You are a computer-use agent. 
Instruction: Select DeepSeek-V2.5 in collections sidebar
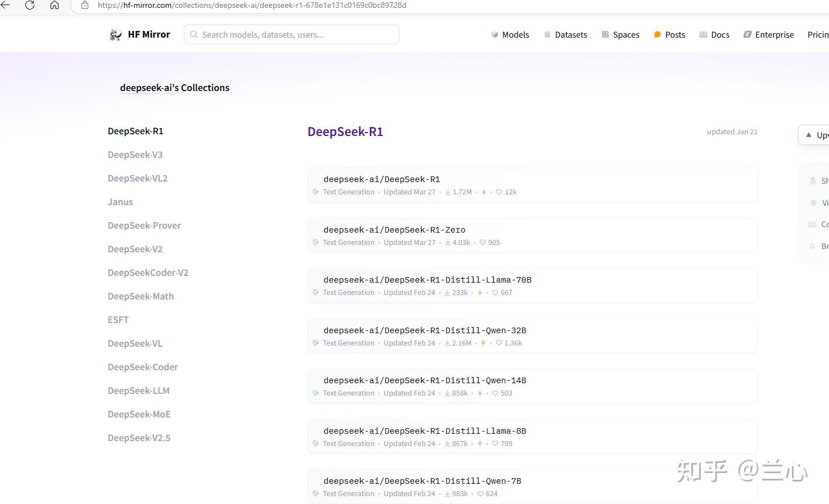coord(139,438)
